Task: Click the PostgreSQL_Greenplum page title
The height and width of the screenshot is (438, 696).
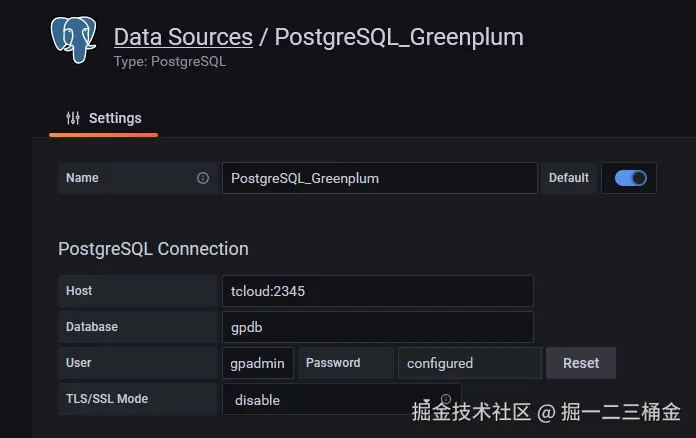Action: coord(399,37)
